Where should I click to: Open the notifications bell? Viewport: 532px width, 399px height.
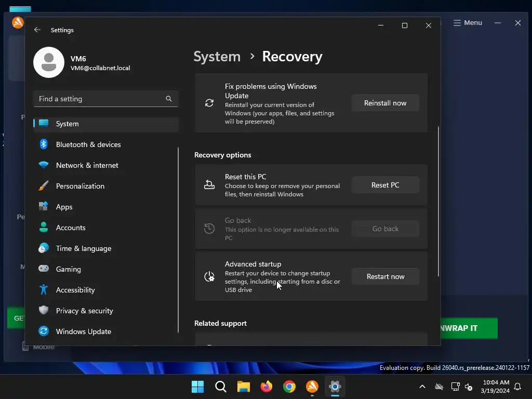click(518, 387)
